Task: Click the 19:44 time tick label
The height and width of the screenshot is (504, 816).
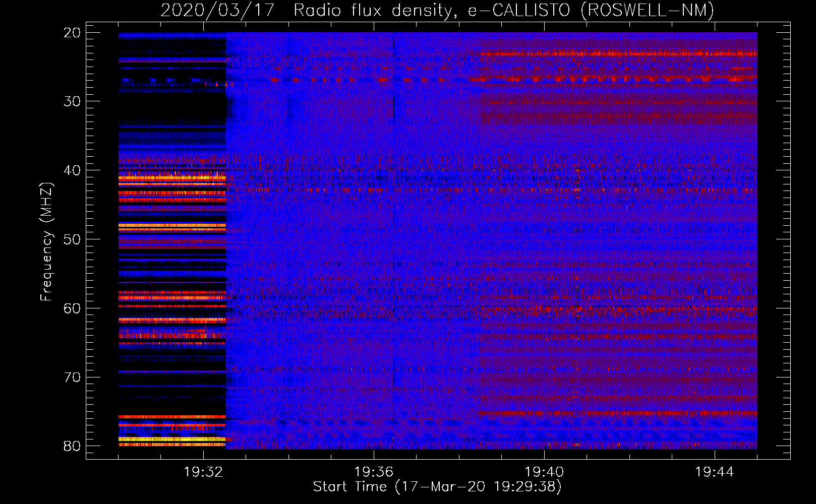Action: tap(715, 472)
